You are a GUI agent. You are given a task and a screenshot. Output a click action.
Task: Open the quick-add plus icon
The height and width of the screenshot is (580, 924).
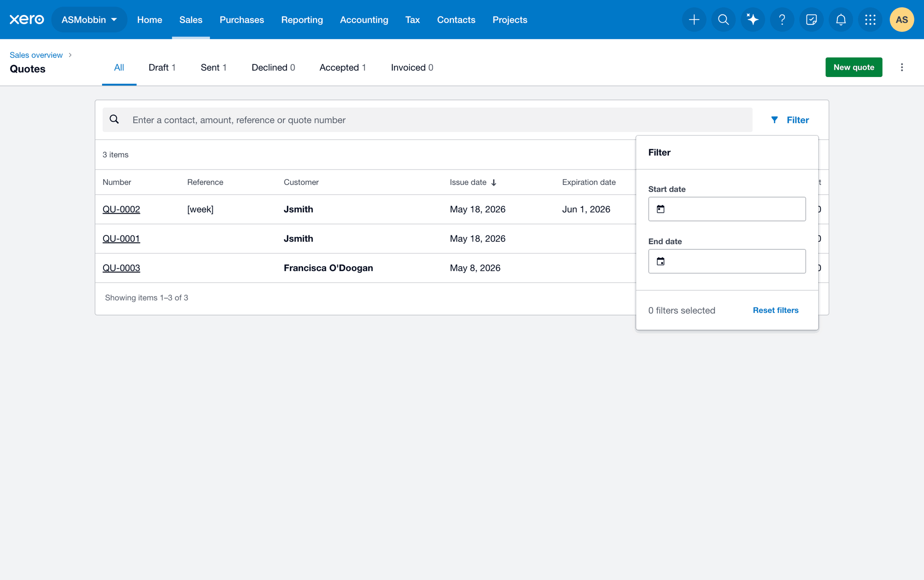pyautogui.click(x=694, y=20)
